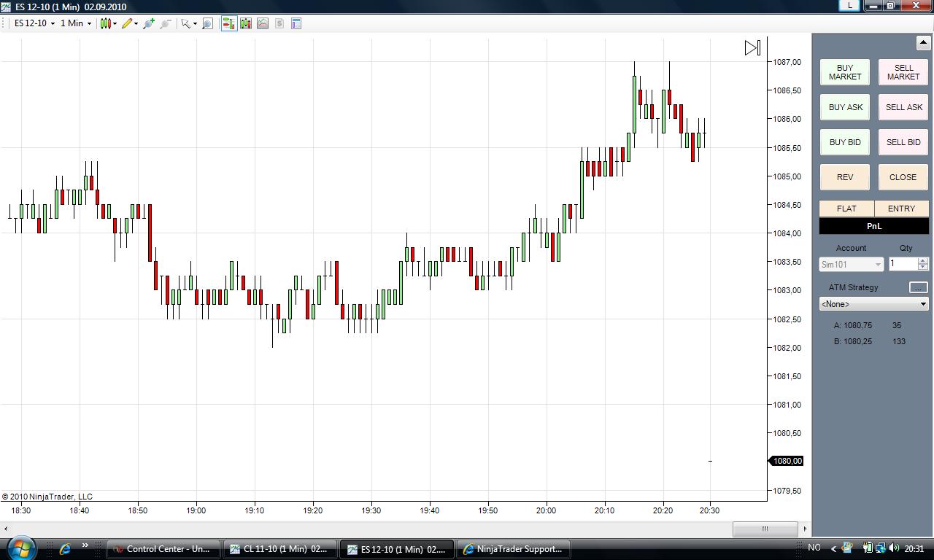
Task: Open the chart style candlestick icon
Action: 106,23
